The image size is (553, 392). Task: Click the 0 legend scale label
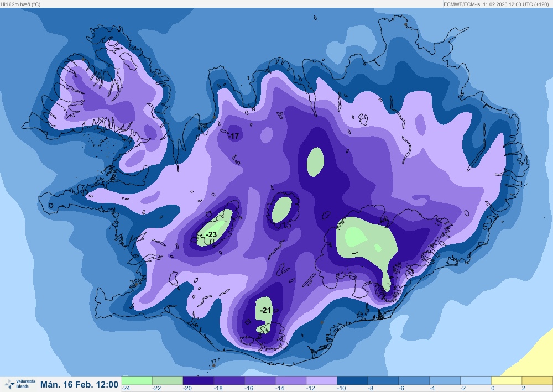pos(493,389)
